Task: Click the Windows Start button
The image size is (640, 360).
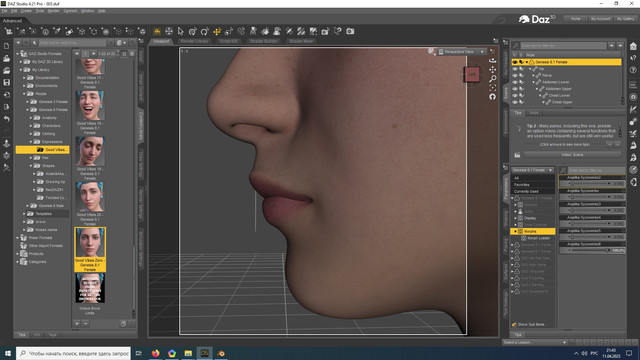Action: 8,353
